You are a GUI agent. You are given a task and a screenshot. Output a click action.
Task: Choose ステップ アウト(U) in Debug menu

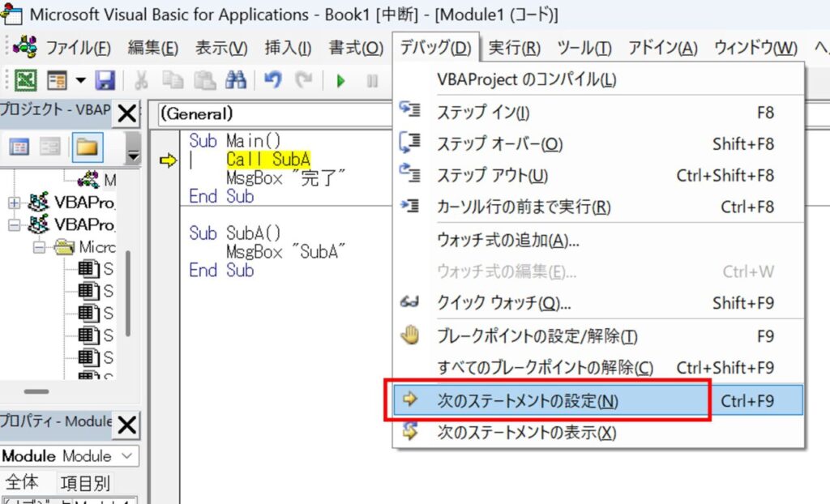(598, 175)
